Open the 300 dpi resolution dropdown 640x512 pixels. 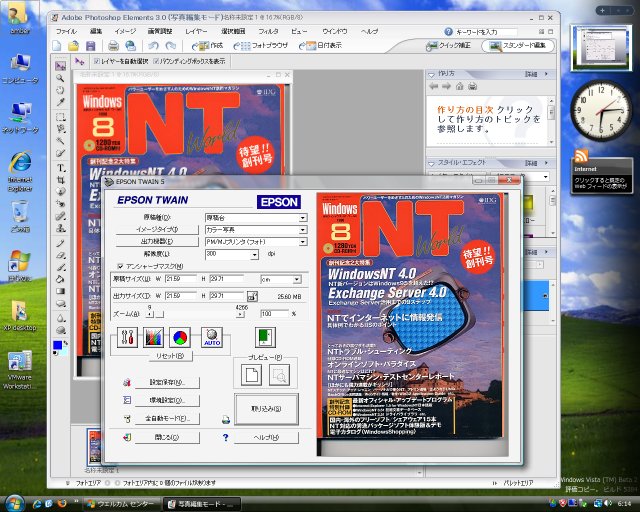coord(255,255)
